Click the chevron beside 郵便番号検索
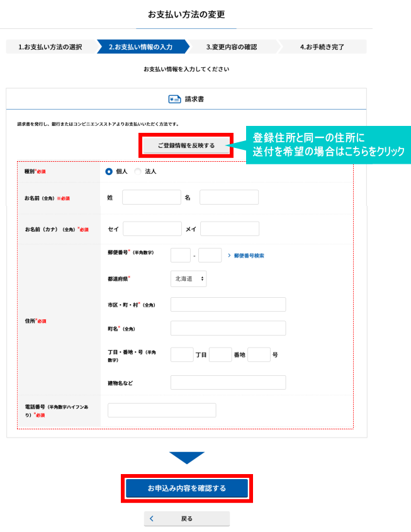Screen dimensions: 411x532 (229, 256)
